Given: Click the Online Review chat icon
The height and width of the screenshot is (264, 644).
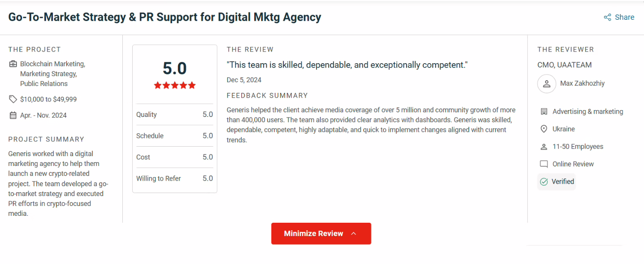Looking at the screenshot, I should (544, 164).
